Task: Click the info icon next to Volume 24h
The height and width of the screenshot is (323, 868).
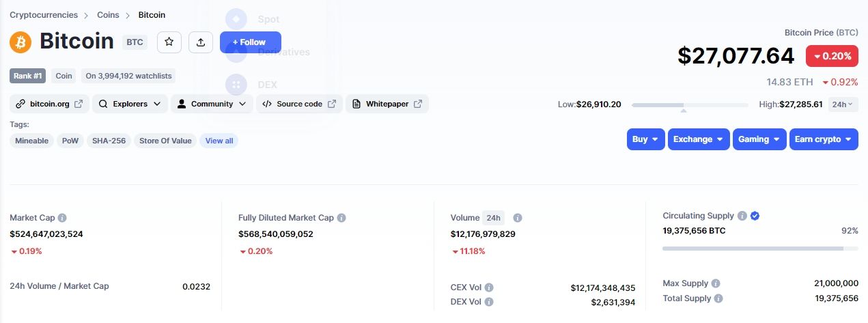Action: click(x=518, y=218)
